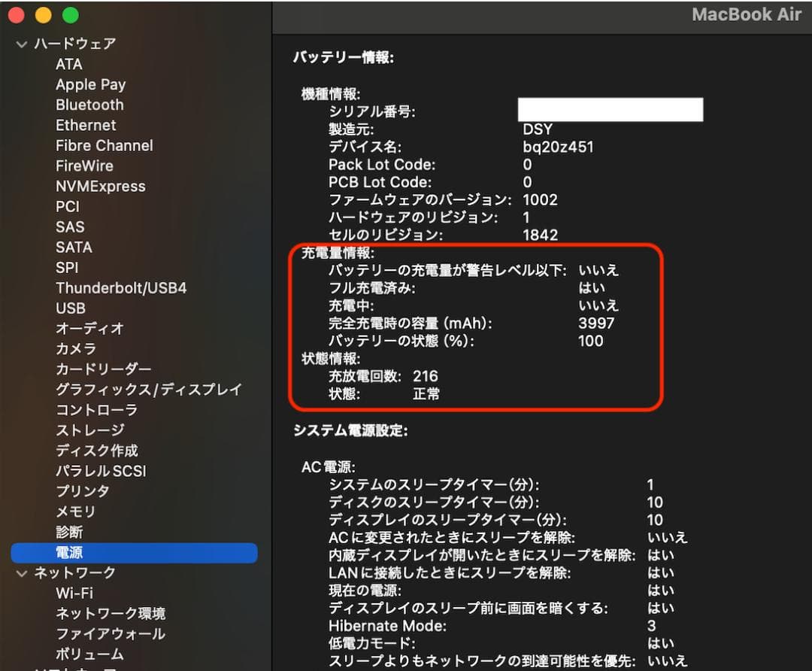This screenshot has height=671, width=812.
Task: Click the redacted serial number field
Action: point(610,110)
